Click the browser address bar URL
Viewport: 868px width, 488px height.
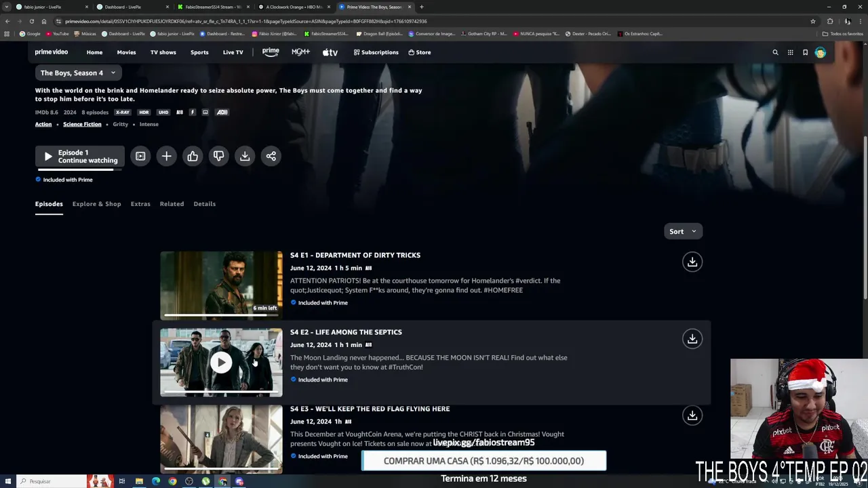click(x=245, y=21)
